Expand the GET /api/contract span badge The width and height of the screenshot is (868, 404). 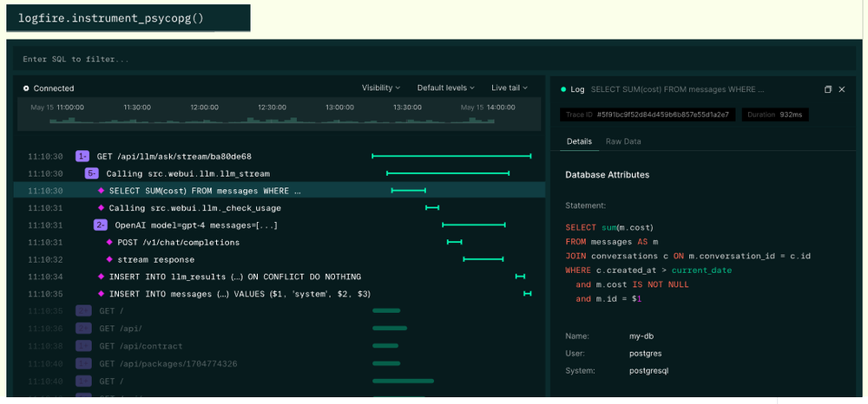[x=83, y=346]
